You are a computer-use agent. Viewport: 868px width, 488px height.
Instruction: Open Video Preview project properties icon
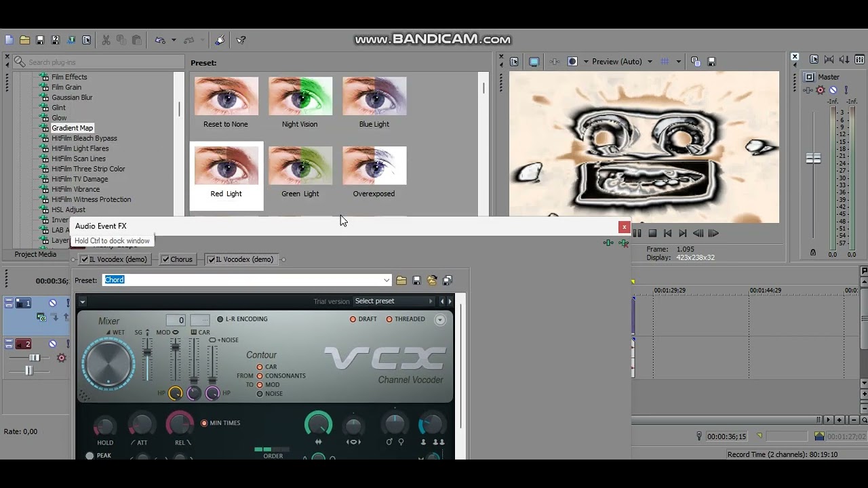click(x=514, y=62)
